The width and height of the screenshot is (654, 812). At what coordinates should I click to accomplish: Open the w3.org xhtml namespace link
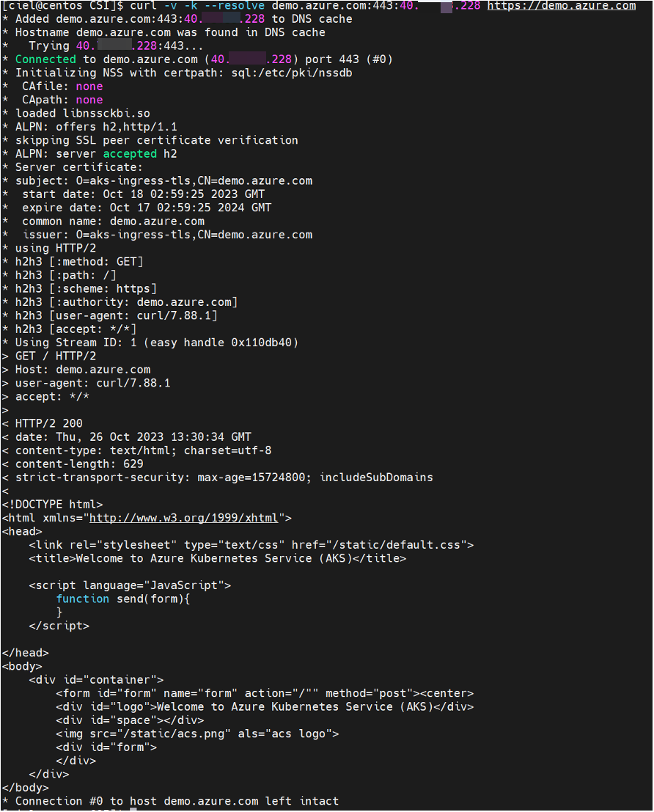tap(183, 518)
